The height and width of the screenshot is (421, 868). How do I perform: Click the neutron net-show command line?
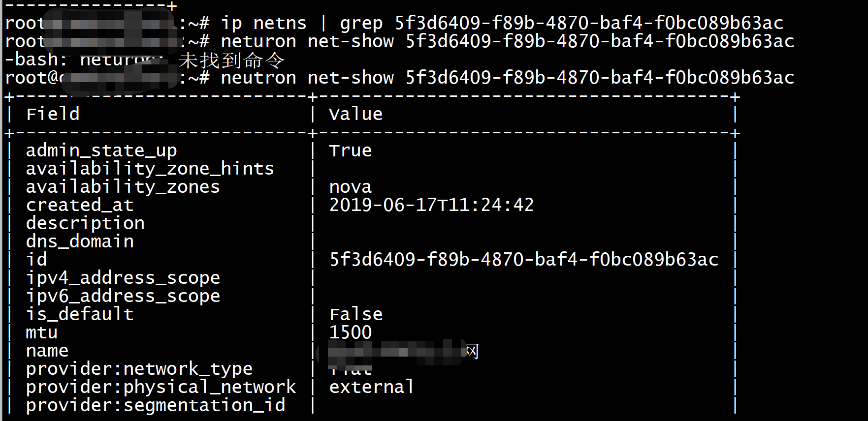pos(507,78)
